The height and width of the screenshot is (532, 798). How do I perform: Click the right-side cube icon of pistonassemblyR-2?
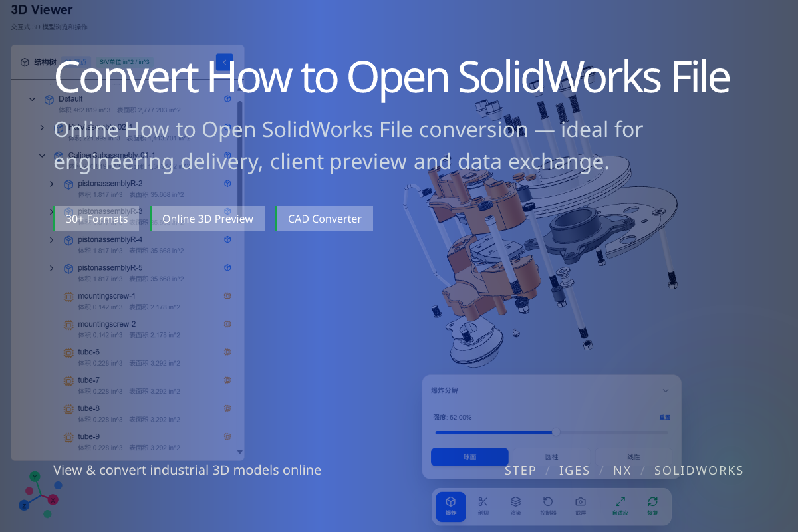pos(227,184)
